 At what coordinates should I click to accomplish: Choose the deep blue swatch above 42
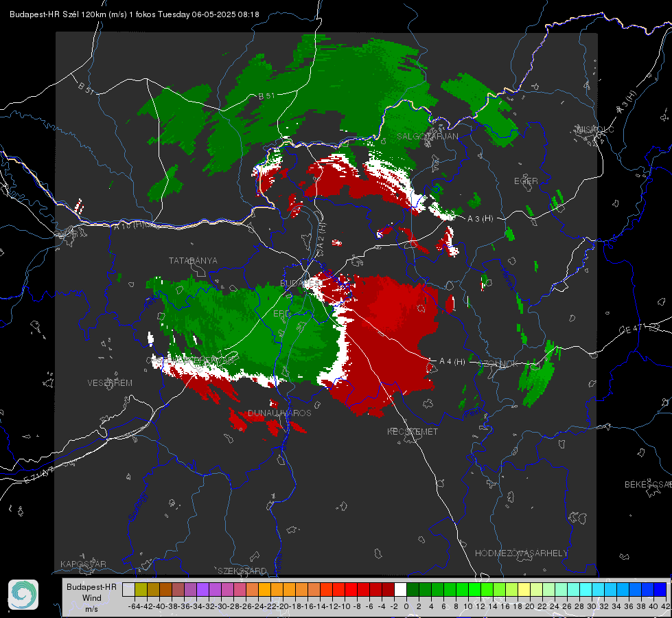click(x=660, y=589)
